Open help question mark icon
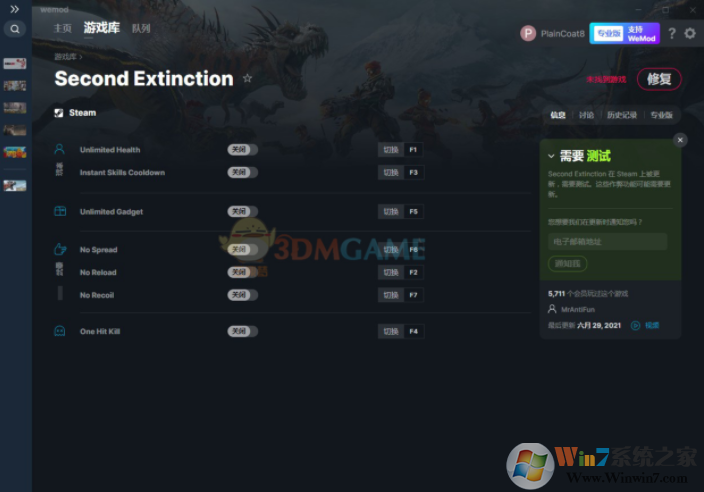 (x=672, y=33)
